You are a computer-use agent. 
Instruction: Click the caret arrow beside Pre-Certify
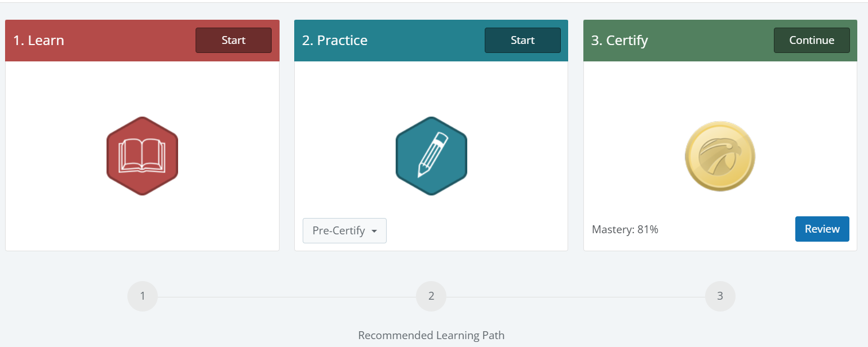click(374, 232)
